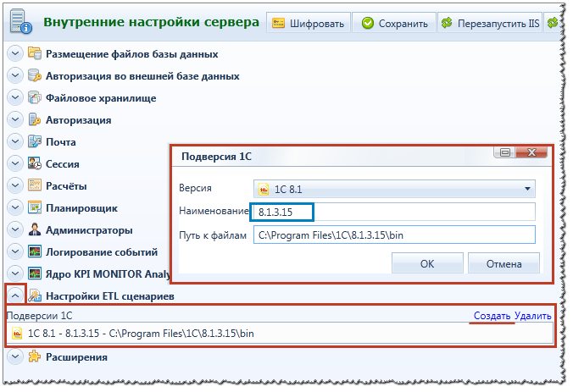
Task: Click the Расширения label
Action: click(x=76, y=357)
